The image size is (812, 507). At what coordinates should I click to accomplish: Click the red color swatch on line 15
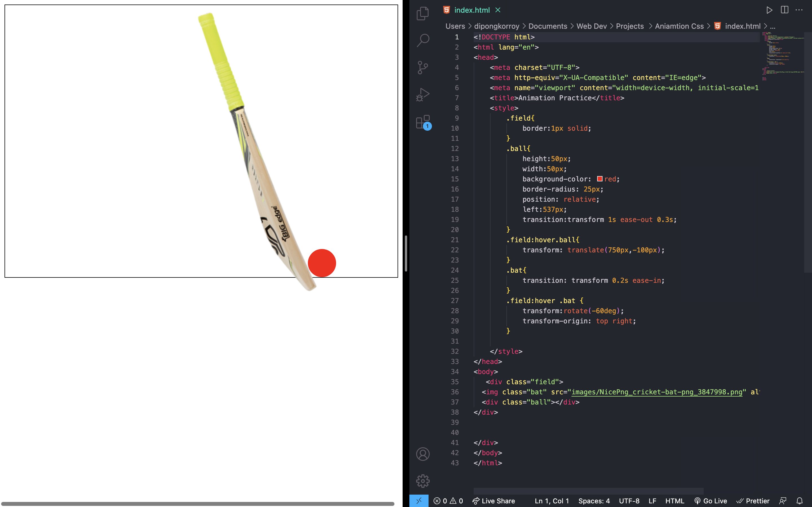[x=600, y=179]
